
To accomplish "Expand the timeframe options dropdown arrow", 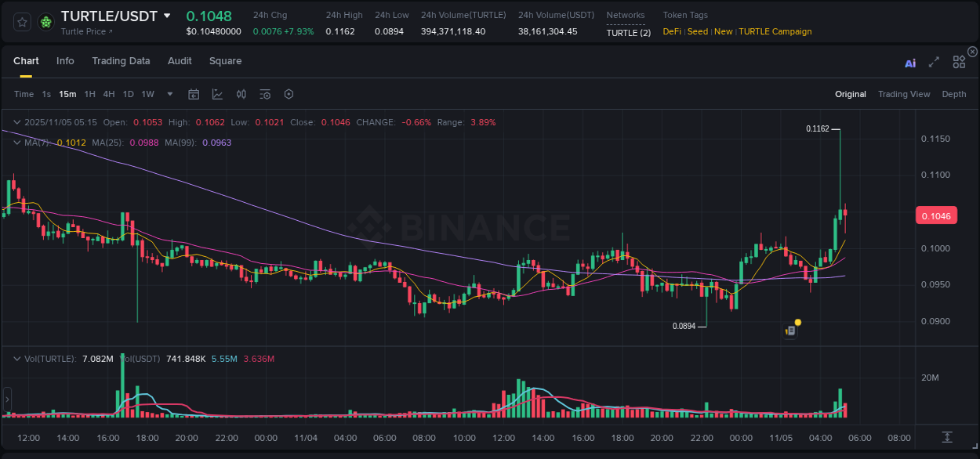I will click(169, 94).
